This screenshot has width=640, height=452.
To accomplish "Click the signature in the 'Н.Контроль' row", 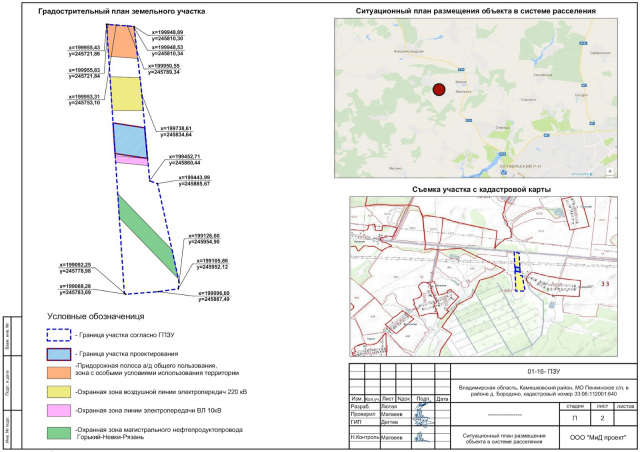I will (x=422, y=438).
